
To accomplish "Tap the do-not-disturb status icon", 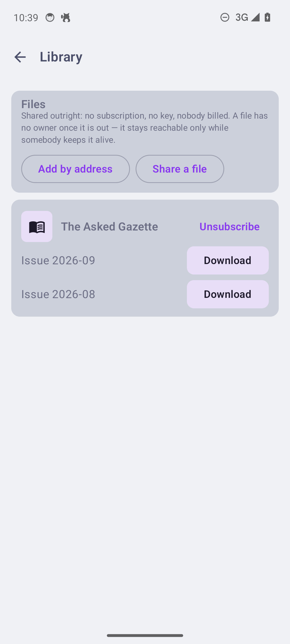I will 225,17.
